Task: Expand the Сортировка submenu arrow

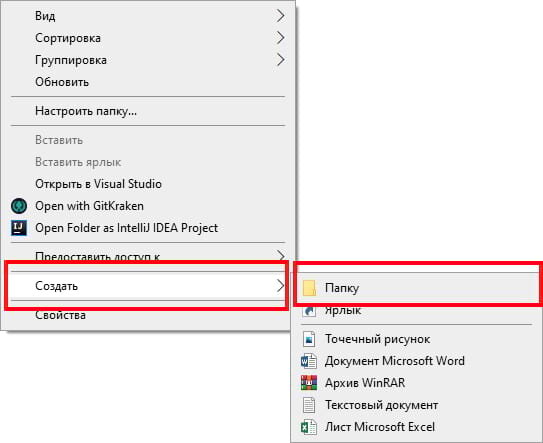Action: (281, 38)
